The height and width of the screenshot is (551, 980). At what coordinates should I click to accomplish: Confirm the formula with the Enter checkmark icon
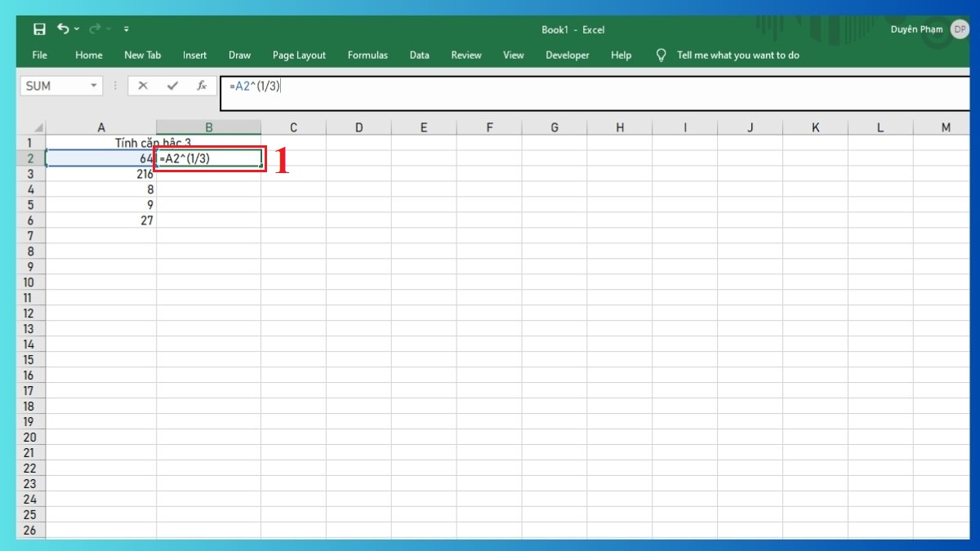174,85
